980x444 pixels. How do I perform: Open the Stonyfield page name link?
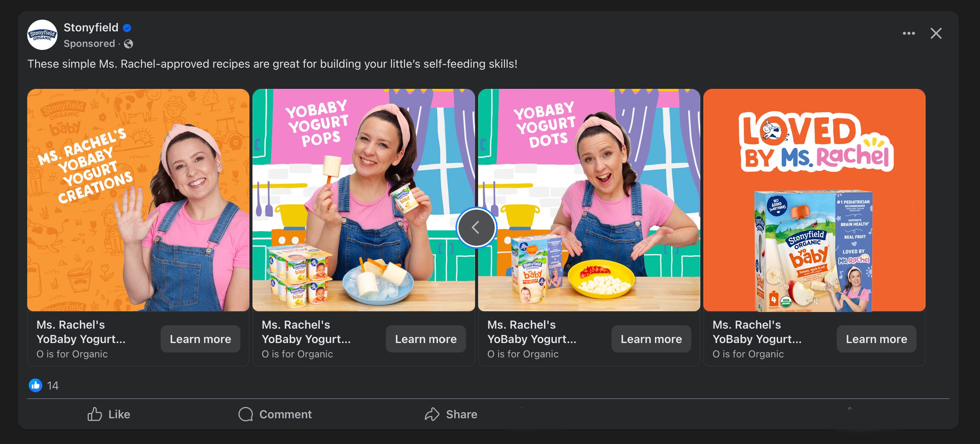tap(91, 27)
